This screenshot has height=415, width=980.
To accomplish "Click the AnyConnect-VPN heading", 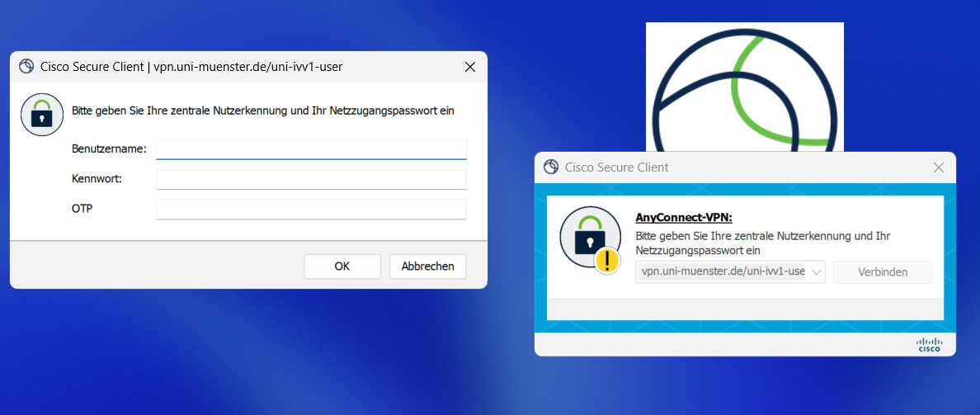I will 684,218.
